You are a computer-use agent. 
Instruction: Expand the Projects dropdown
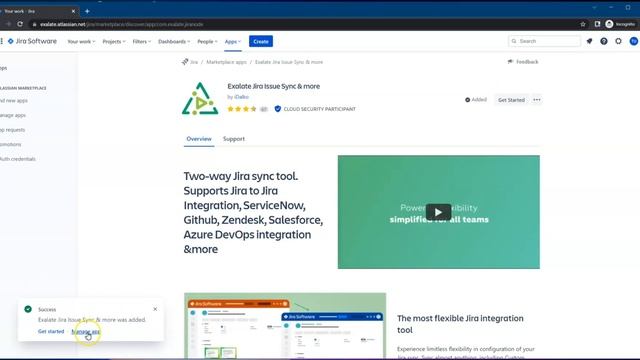114,41
